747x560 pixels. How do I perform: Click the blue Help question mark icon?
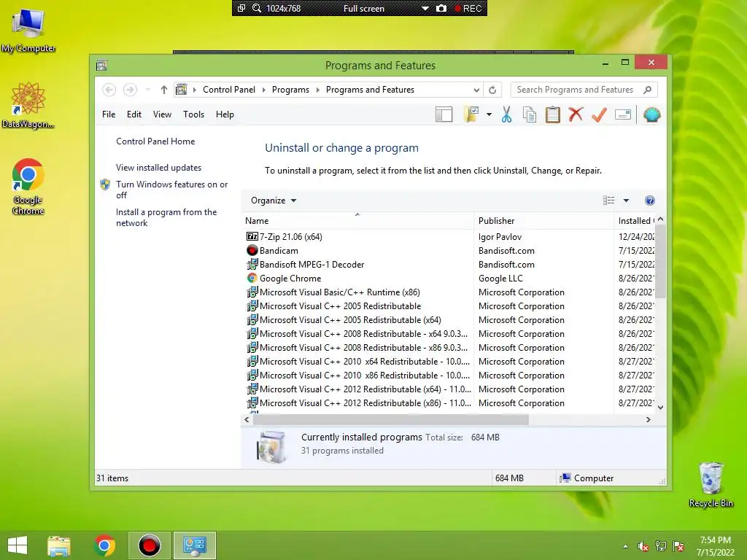point(650,201)
